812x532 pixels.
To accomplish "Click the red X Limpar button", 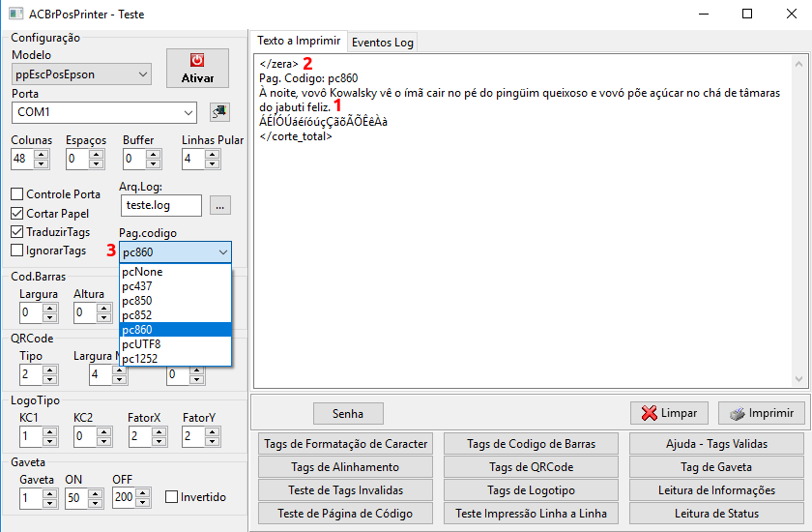I will 669,413.
